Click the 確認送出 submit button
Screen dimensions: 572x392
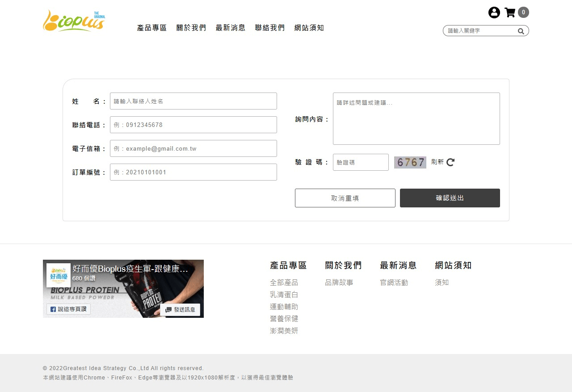coord(450,198)
